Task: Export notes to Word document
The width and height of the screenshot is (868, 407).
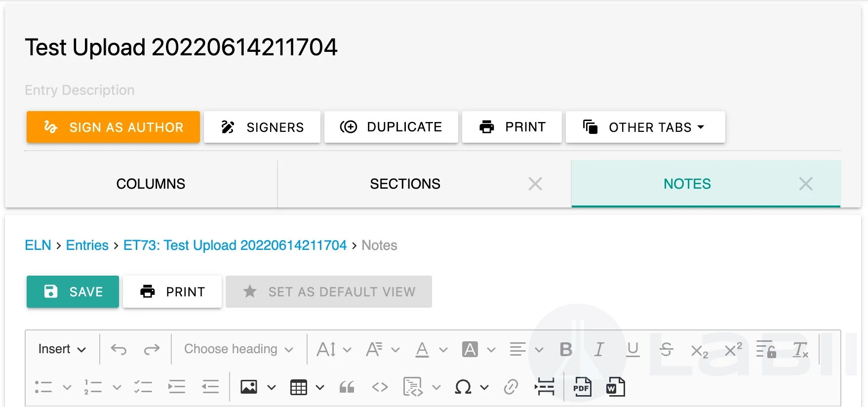Action: coord(615,387)
